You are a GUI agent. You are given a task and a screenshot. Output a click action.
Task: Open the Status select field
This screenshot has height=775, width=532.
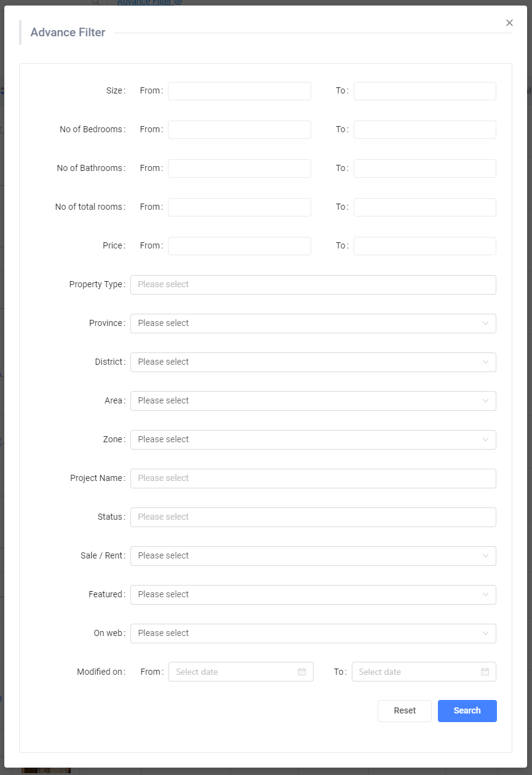click(x=313, y=517)
